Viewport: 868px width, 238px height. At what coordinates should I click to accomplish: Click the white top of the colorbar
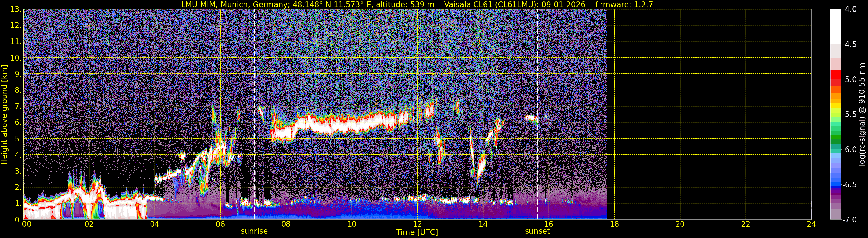[x=835, y=26]
